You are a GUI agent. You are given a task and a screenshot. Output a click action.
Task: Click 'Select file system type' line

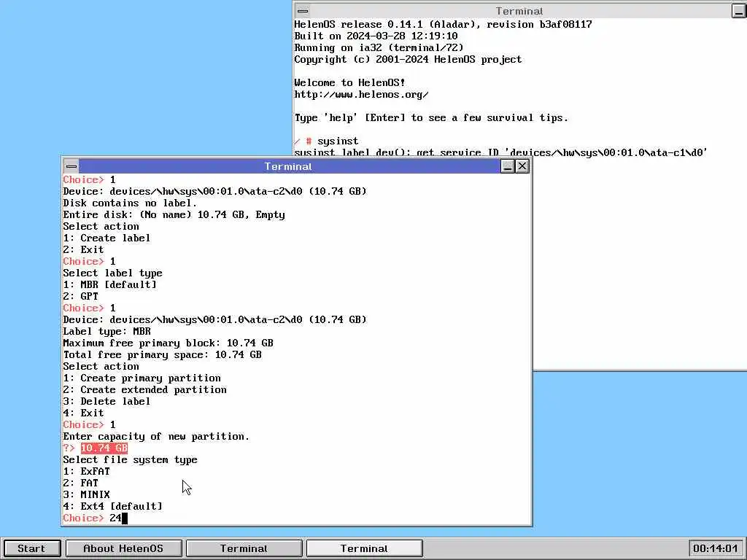pyautogui.click(x=130, y=459)
